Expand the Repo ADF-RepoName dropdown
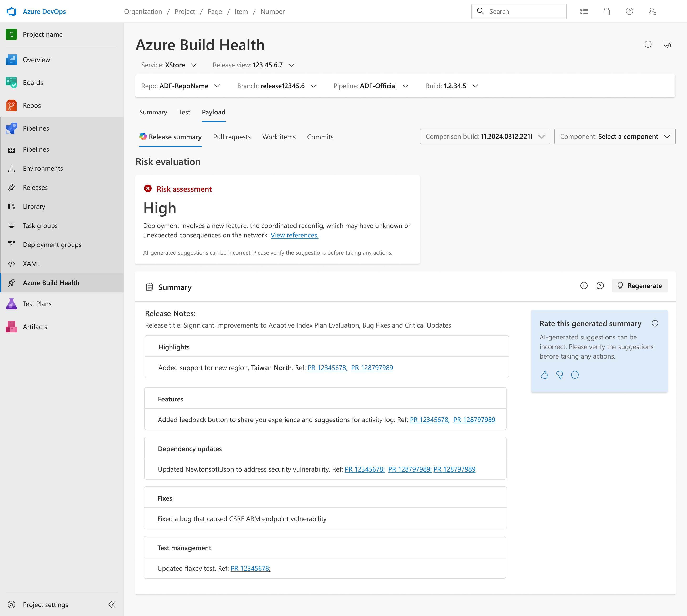The width and height of the screenshot is (687, 616). (181, 86)
